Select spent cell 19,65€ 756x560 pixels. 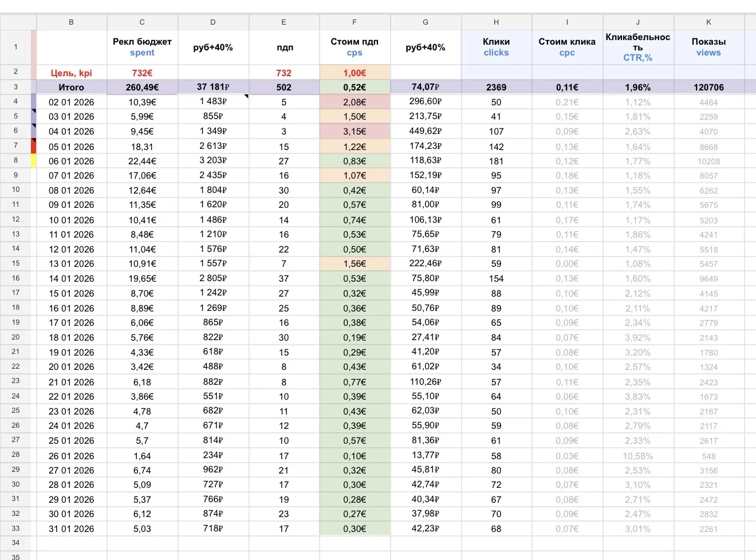(142, 278)
